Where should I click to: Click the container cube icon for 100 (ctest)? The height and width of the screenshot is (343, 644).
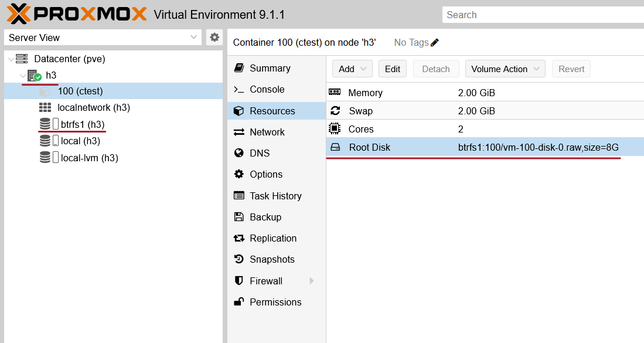pos(45,91)
